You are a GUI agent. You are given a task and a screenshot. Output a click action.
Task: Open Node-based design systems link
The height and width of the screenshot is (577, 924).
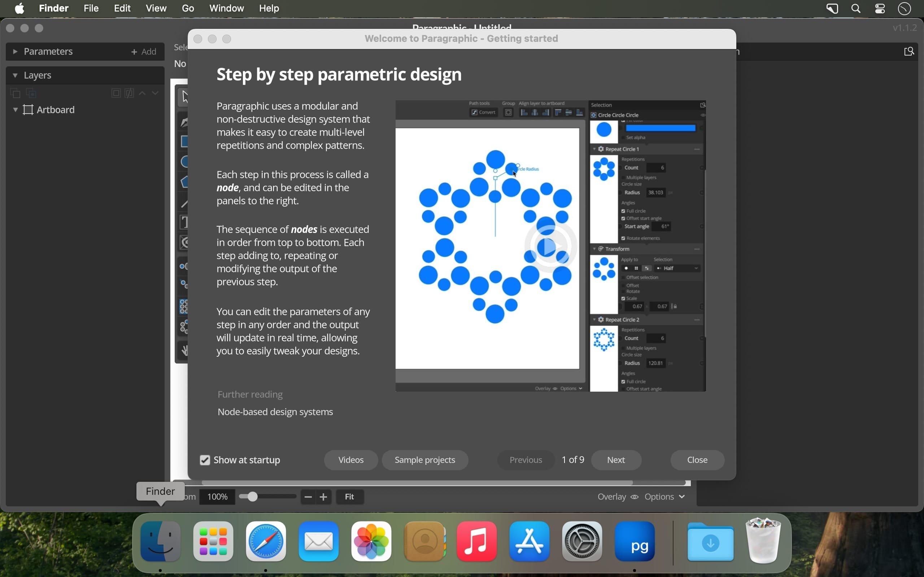tap(275, 412)
